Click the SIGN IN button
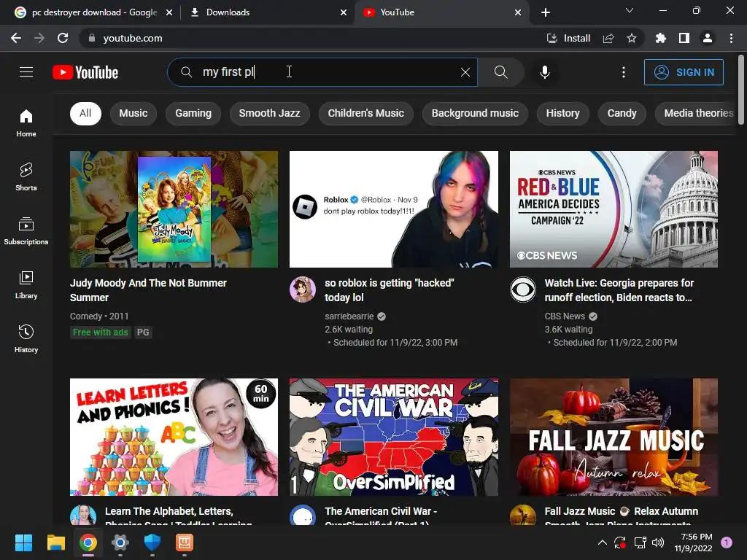The height and width of the screenshot is (560, 747). (x=684, y=72)
